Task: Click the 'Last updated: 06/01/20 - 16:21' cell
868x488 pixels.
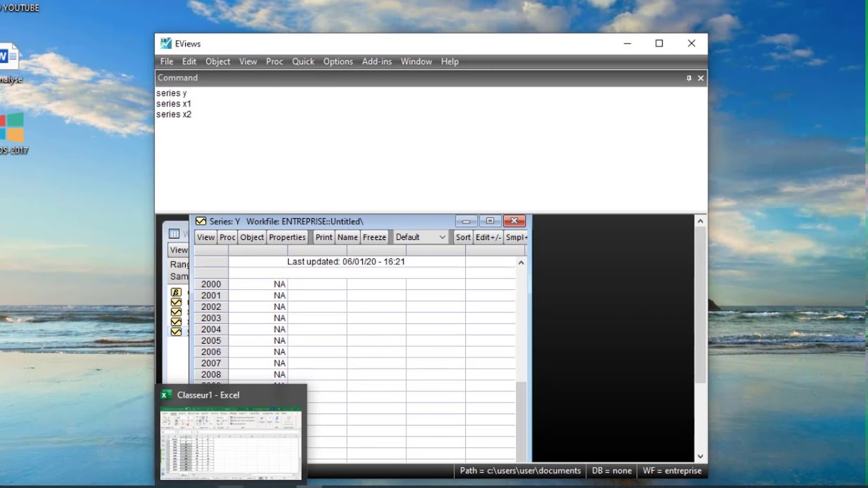Action: click(x=346, y=262)
